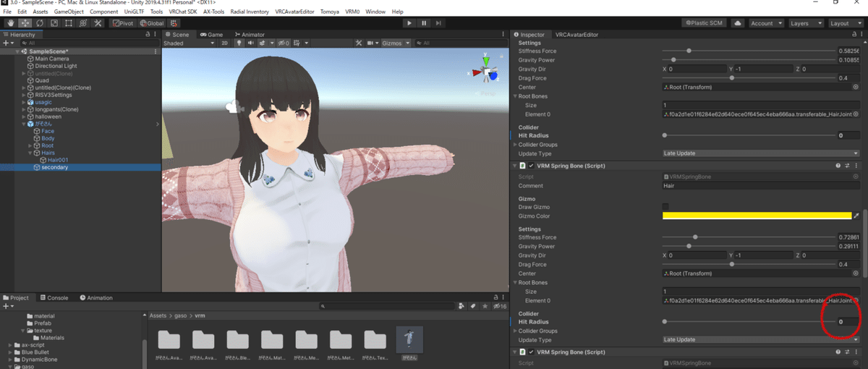Toggle grid snapping icon in toolbar

pyautogui.click(x=174, y=23)
